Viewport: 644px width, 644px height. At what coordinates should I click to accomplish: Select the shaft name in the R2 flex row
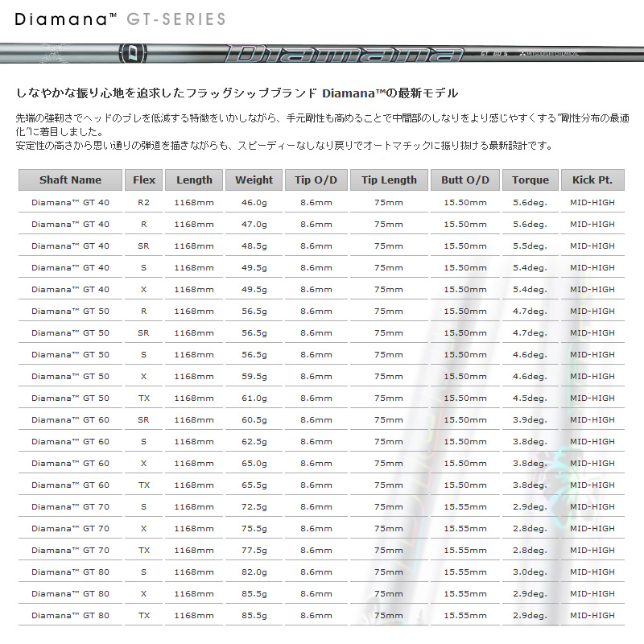(70, 203)
